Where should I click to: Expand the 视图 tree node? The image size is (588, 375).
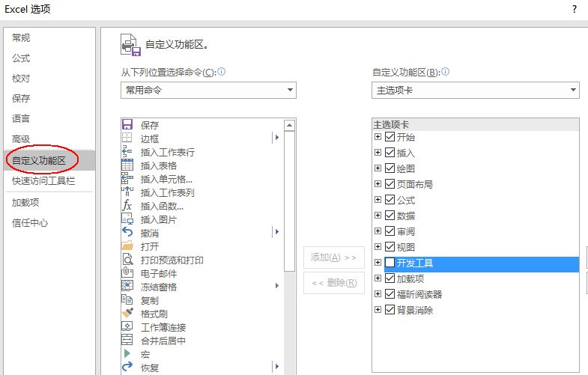coord(378,247)
